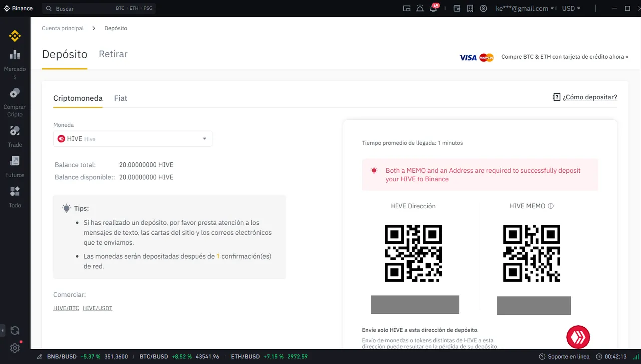
Task: Click Soporte en línea
Action: coord(569,357)
